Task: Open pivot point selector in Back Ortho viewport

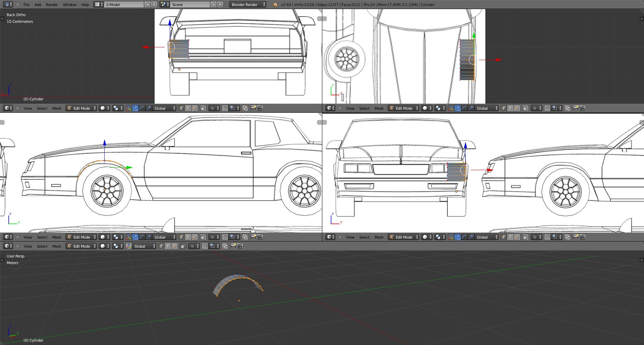Action: 118,108
